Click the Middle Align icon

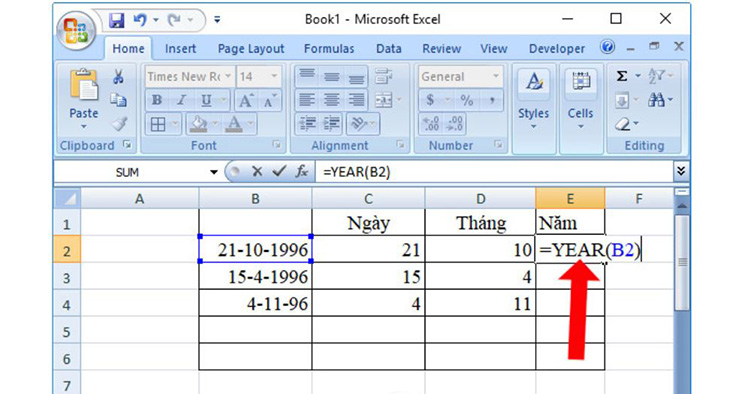[x=331, y=76]
